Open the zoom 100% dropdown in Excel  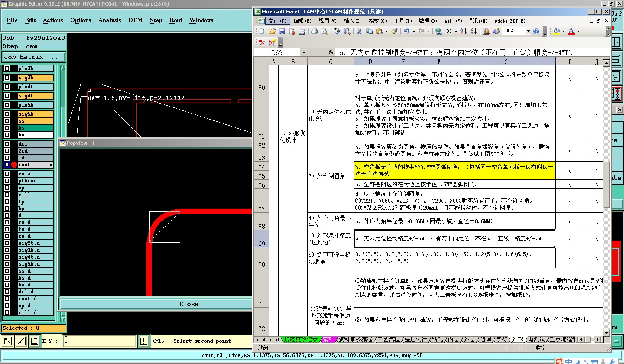pos(528,31)
